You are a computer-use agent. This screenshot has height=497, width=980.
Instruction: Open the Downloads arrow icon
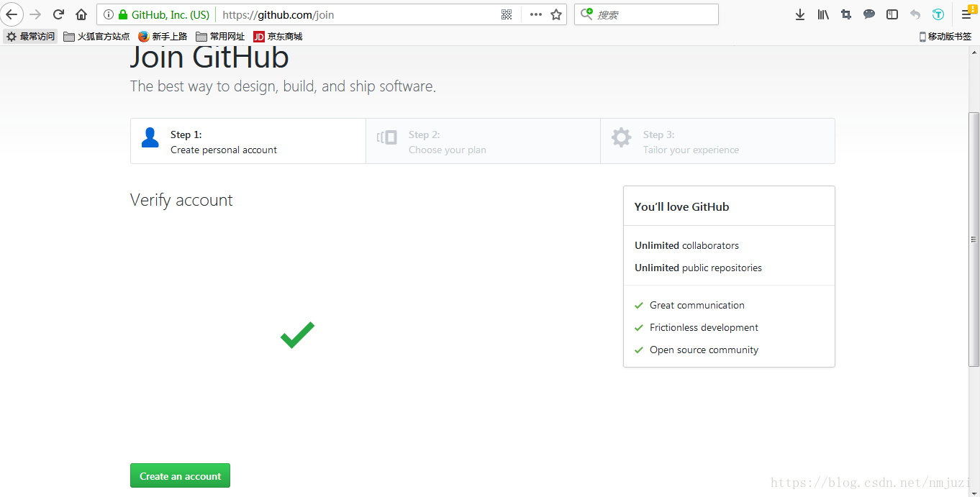click(x=800, y=14)
